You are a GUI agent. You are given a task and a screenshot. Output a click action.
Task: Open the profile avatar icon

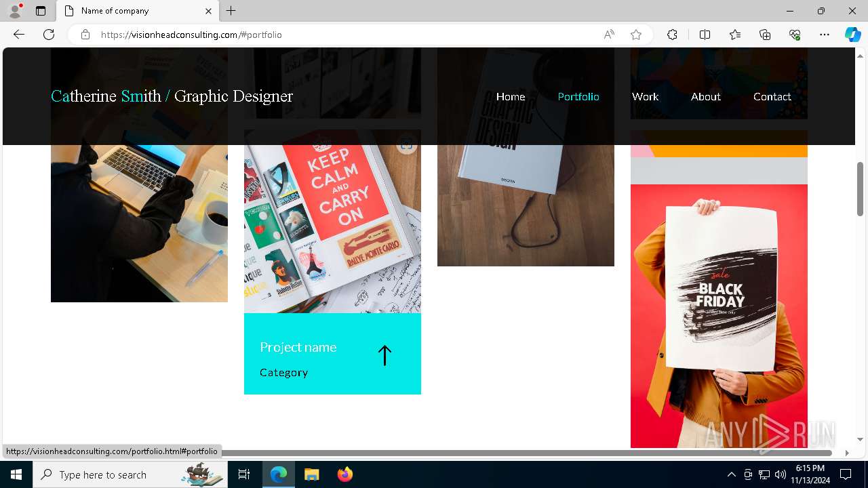pos(15,11)
